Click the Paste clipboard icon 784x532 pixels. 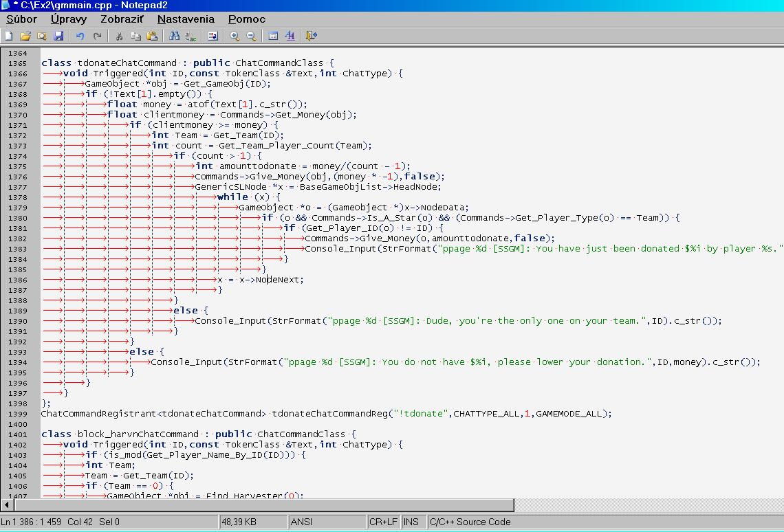point(152,36)
